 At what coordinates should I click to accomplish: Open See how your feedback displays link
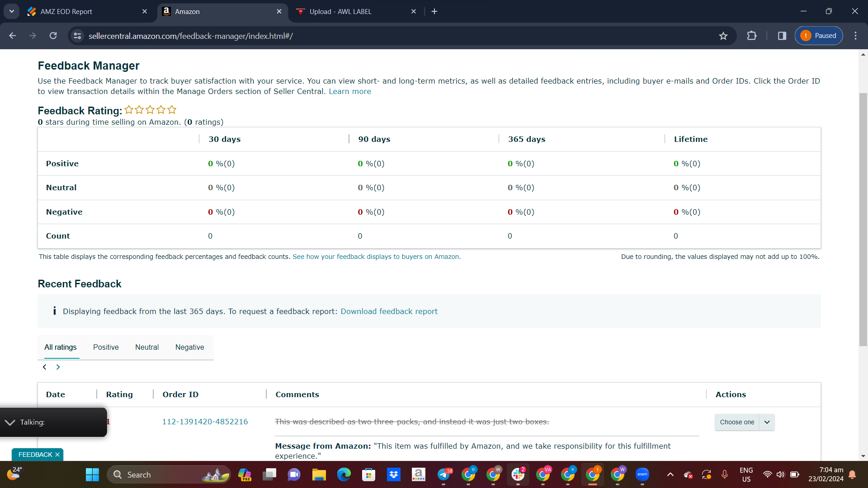pos(377,257)
